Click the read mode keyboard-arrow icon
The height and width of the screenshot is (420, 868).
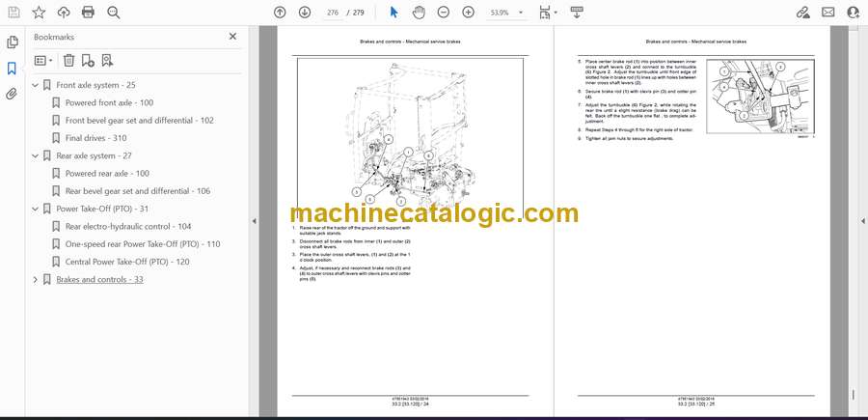[x=577, y=13]
